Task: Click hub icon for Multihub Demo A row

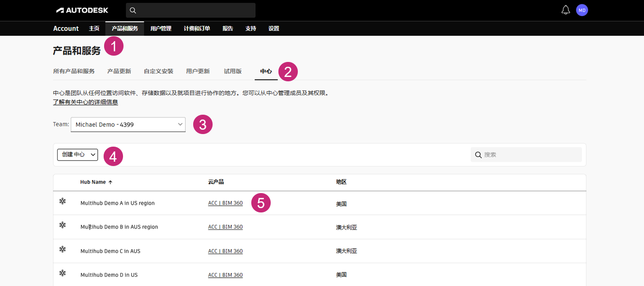Action: [62, 201]
